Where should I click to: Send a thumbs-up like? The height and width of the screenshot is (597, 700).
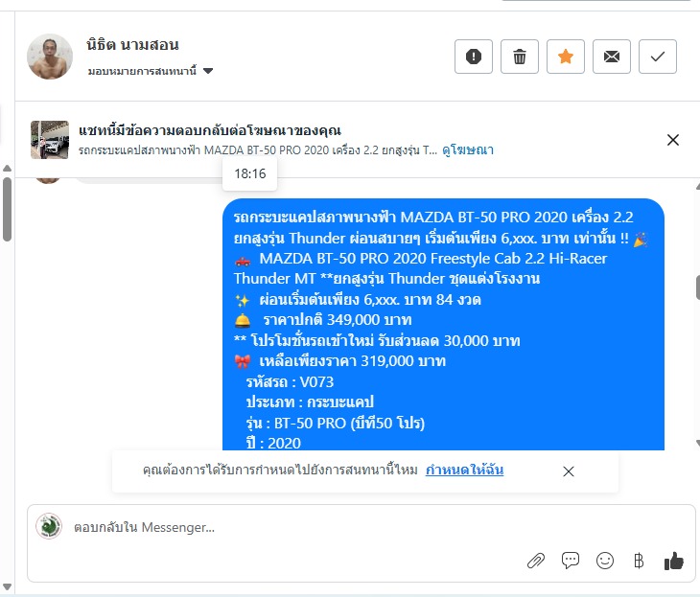tap(674, 561)
